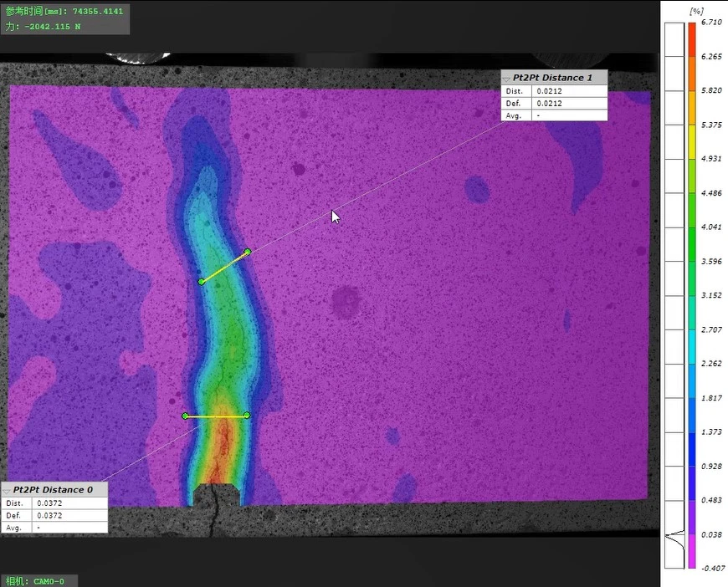Collapse the Pt2Pt Distance 0 panel triangle
728x587 pixels.
[8, 490]
